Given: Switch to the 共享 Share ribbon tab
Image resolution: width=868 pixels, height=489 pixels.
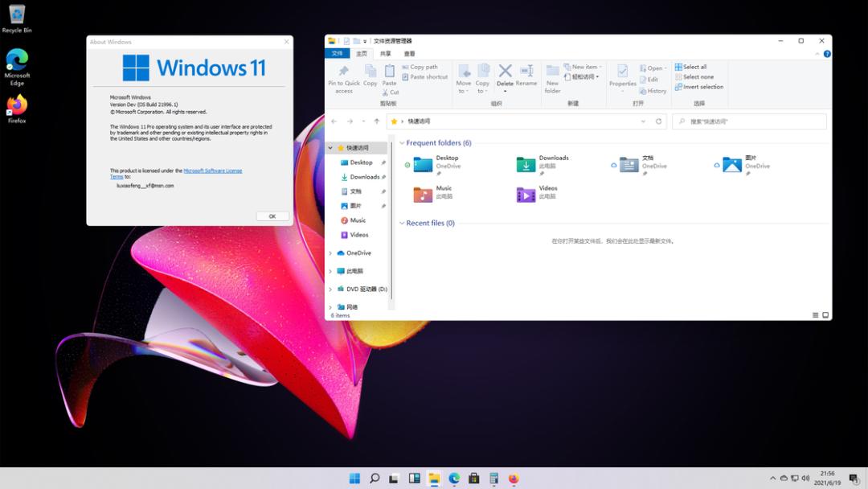Looking at the screenshot, I should pos(385,54).
